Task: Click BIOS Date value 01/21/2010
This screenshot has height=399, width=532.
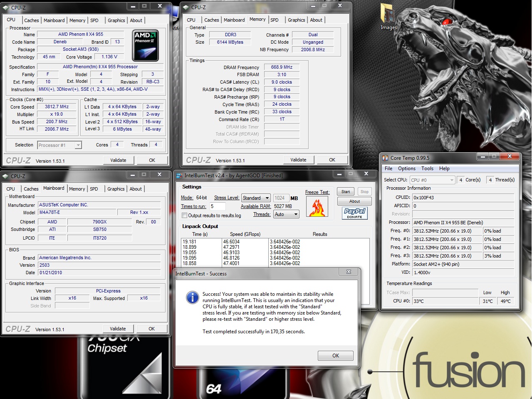Action: [x=99, y=273]
